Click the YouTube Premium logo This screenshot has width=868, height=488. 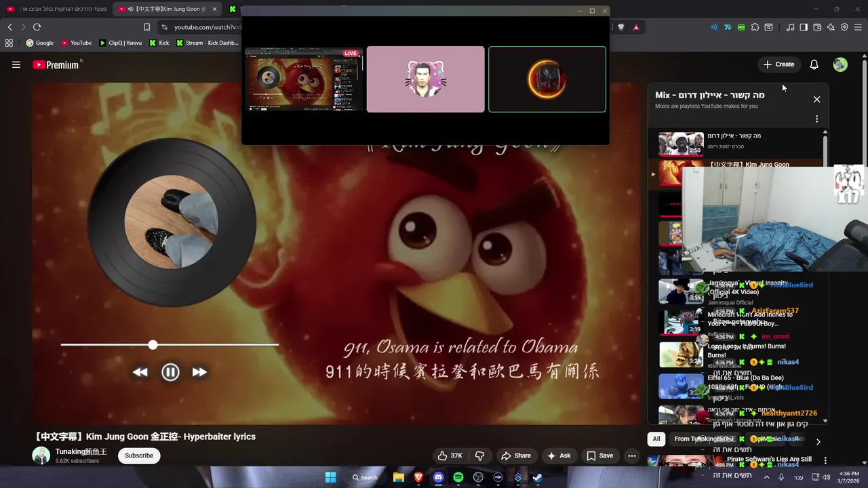(x=56, y=64)
